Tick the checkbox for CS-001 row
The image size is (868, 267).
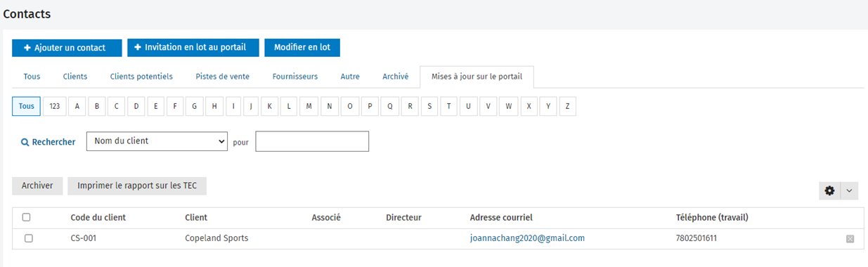[29, 238]
